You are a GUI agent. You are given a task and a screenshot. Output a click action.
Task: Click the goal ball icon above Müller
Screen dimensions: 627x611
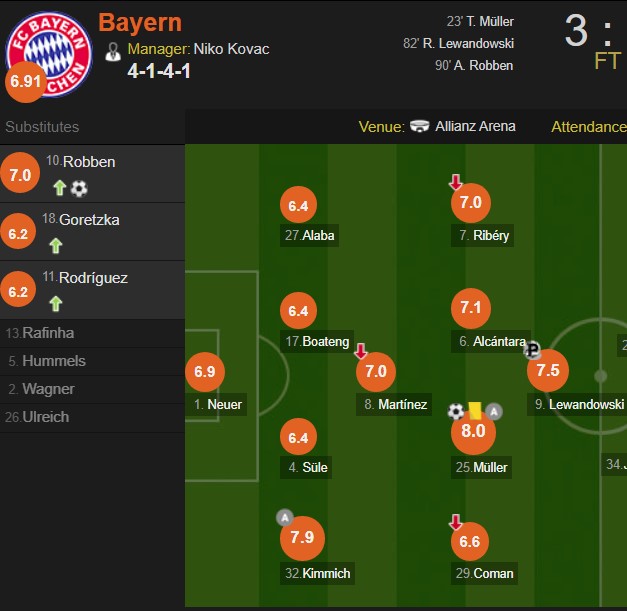456,411
